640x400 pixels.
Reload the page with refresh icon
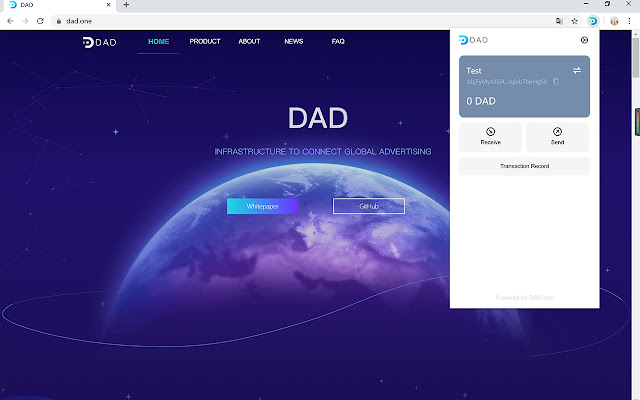[x=40, y=21]
